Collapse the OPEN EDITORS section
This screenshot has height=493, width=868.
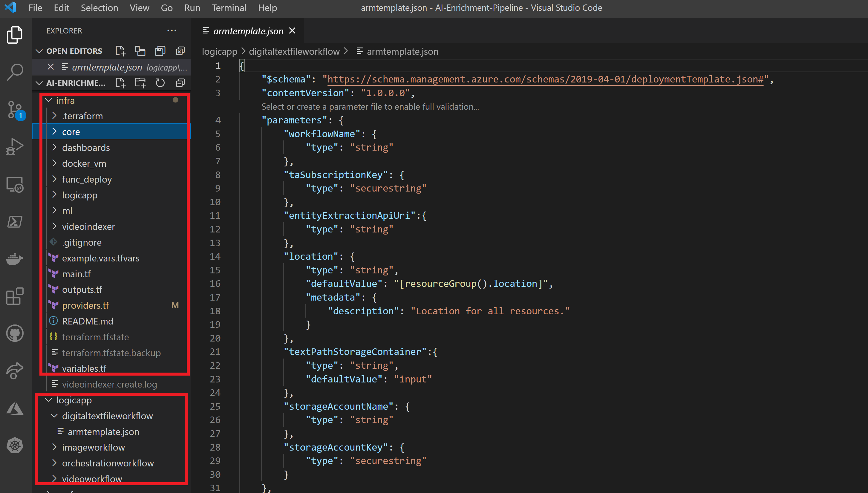(39, 51)
